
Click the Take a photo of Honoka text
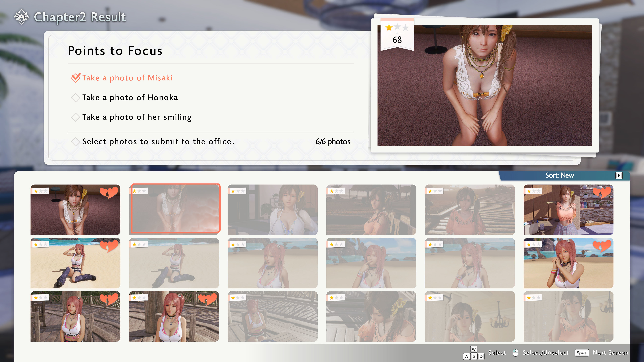click(130, 97)
